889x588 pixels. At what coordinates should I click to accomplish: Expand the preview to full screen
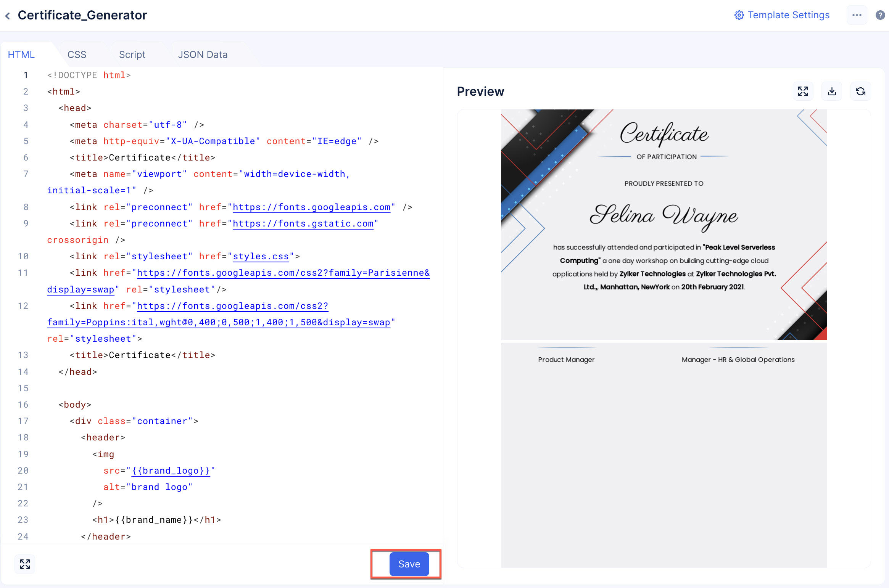point(803,92)
